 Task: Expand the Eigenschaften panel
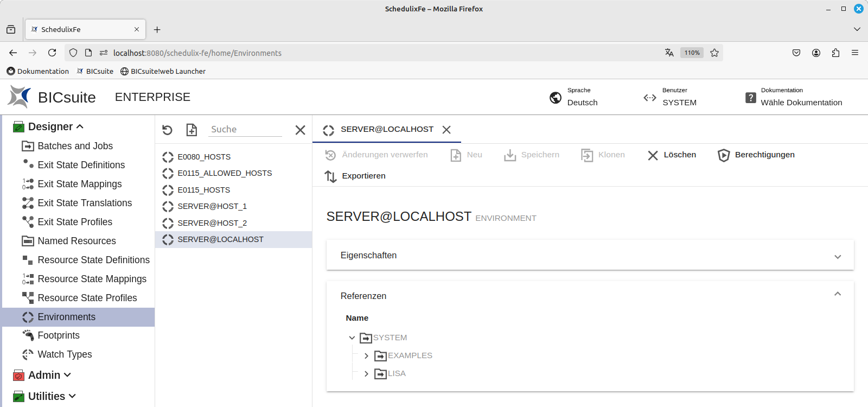tap(837, 256)
